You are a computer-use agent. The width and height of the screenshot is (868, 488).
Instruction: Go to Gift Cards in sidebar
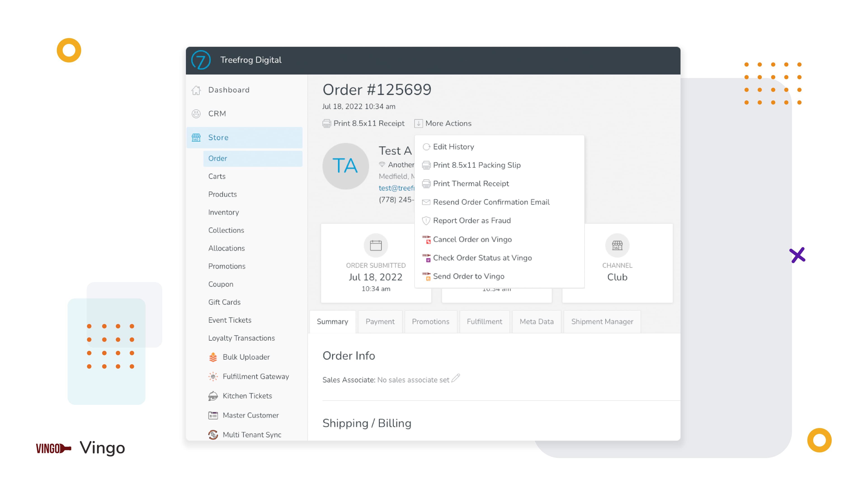point(224,302)
